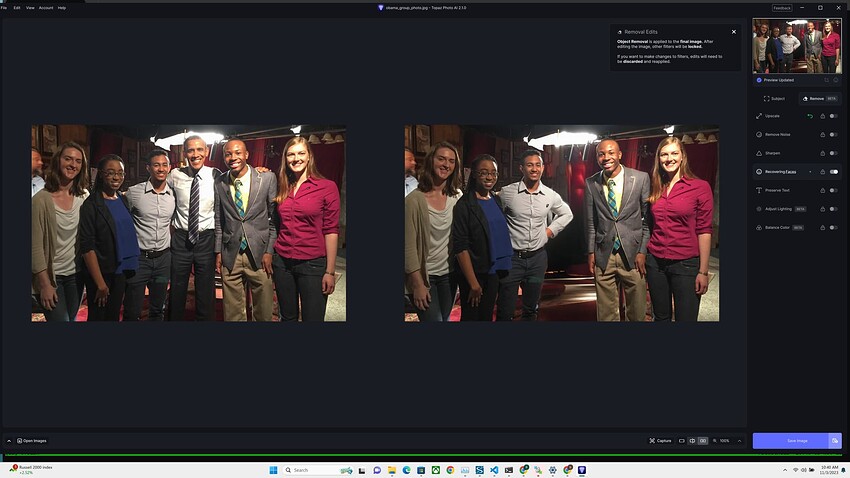Enable the Balance Color toggle

(833, 227)
